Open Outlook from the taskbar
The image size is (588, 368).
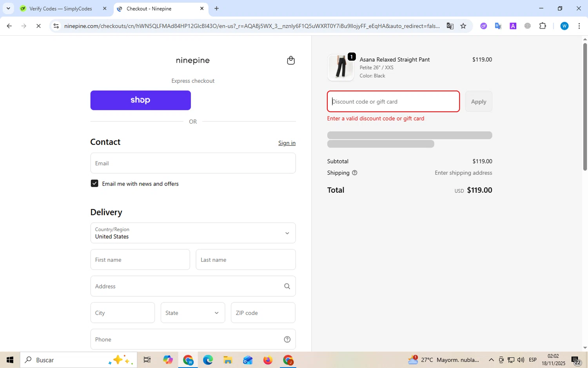click(248, 360)
